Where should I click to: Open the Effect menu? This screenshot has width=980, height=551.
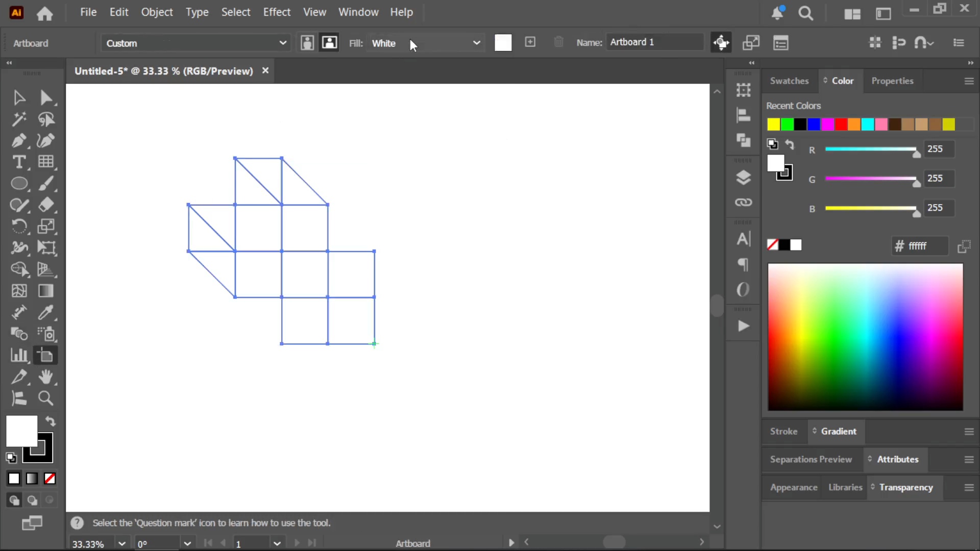click(x=277, y=12)
